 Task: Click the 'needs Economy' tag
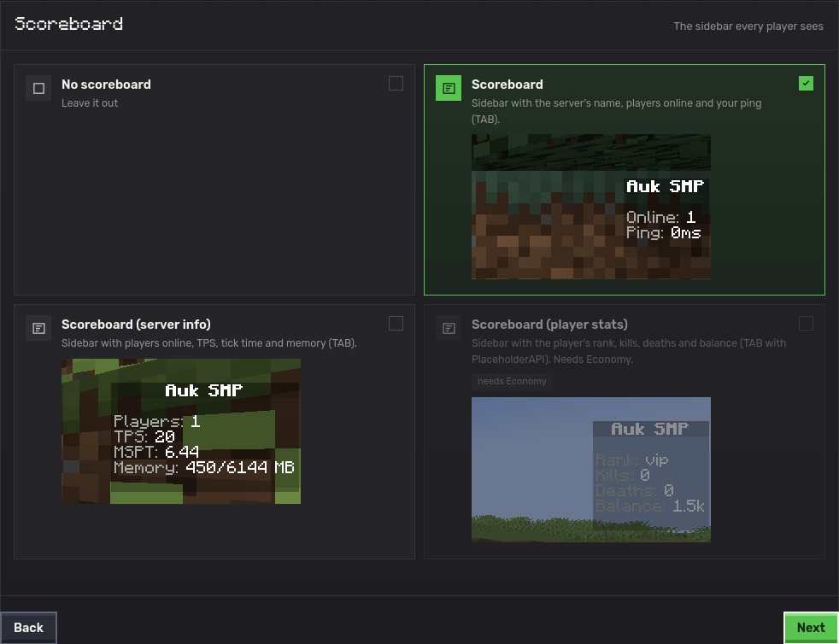[512, 382]
